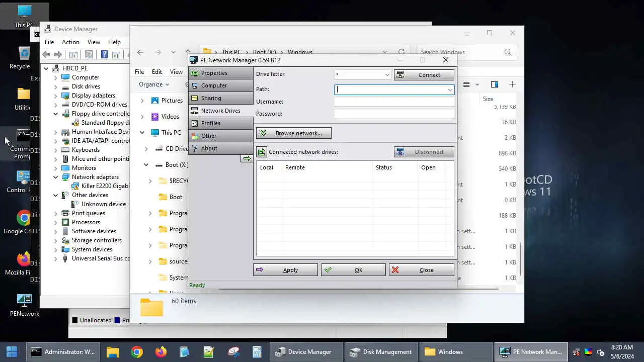Select Recycle Bin desktop icon
This screenshot has height=362, width=644.
23,57
